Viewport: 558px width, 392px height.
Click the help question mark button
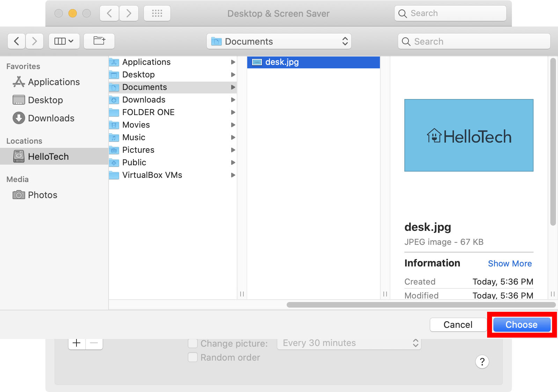pos(482,362)
